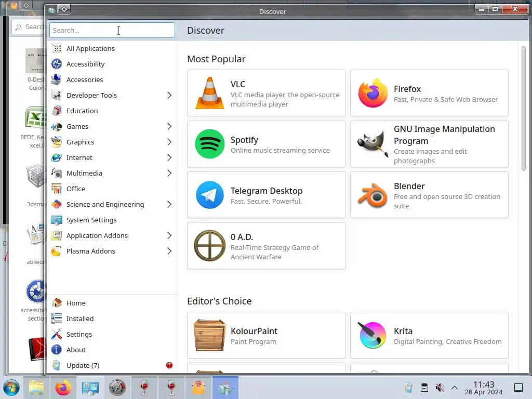
Task: Open the Blender app title
Action: [x=409, y=187]
